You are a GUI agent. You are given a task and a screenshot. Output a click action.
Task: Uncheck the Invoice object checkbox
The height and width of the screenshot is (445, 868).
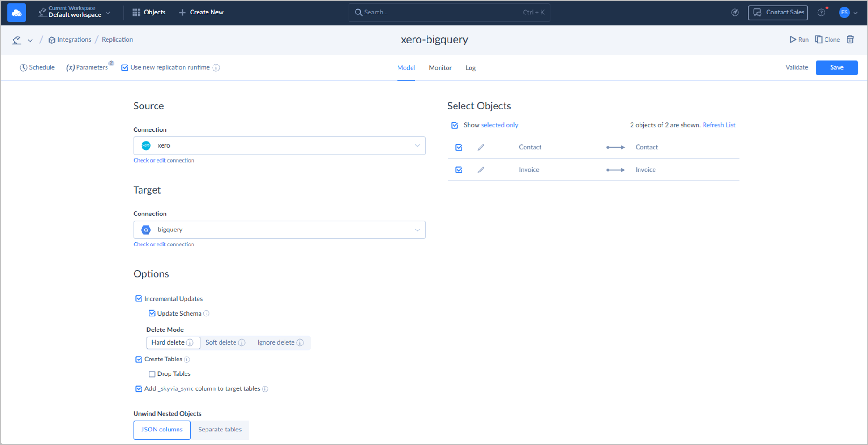point(459,170)
